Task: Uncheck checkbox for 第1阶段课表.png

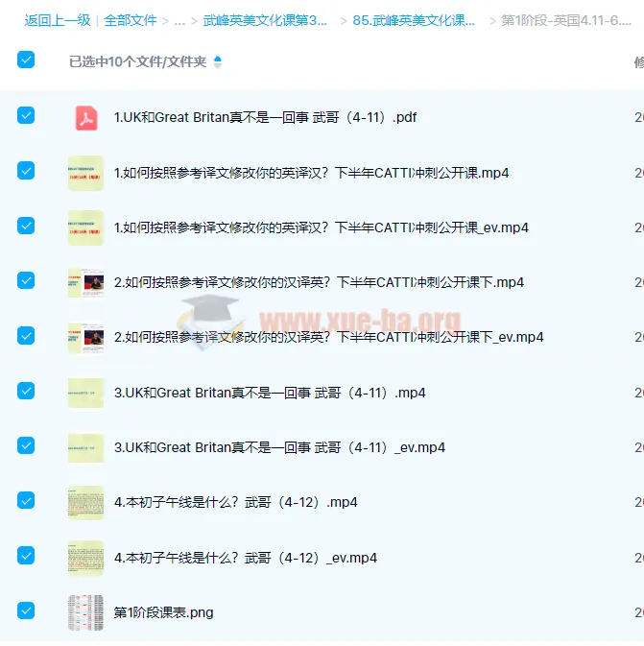Action: tap(26, 610)
